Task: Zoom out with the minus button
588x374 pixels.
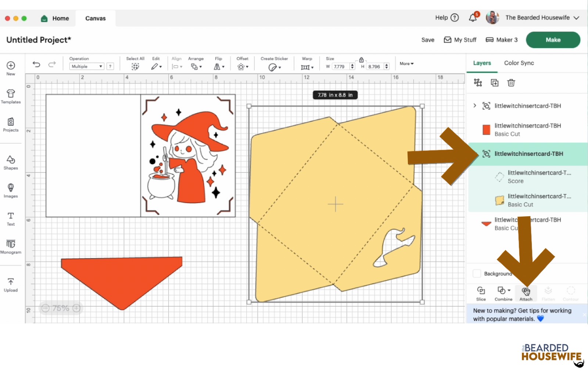Action: (45, 308)
